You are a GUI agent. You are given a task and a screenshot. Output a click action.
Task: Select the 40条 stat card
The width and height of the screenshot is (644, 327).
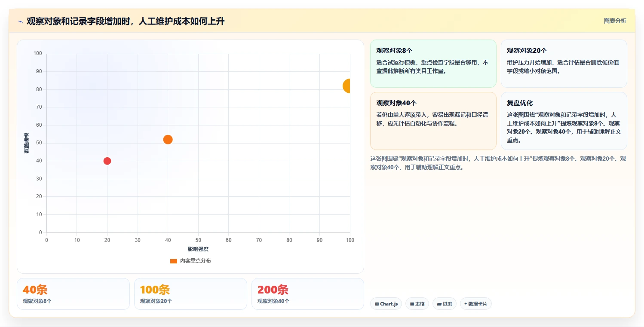pos(73,294)
